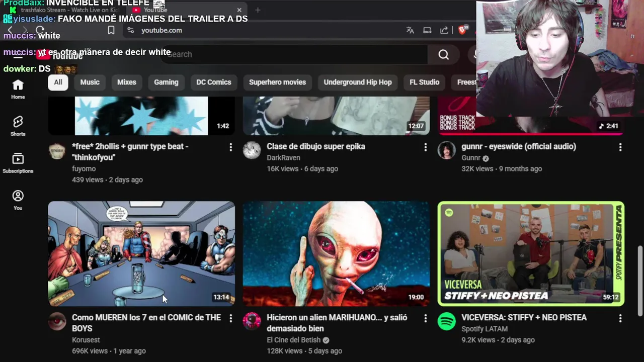Click the search magnifier button
This screenshot has height=362, width=644.
(x=443, y=54)
